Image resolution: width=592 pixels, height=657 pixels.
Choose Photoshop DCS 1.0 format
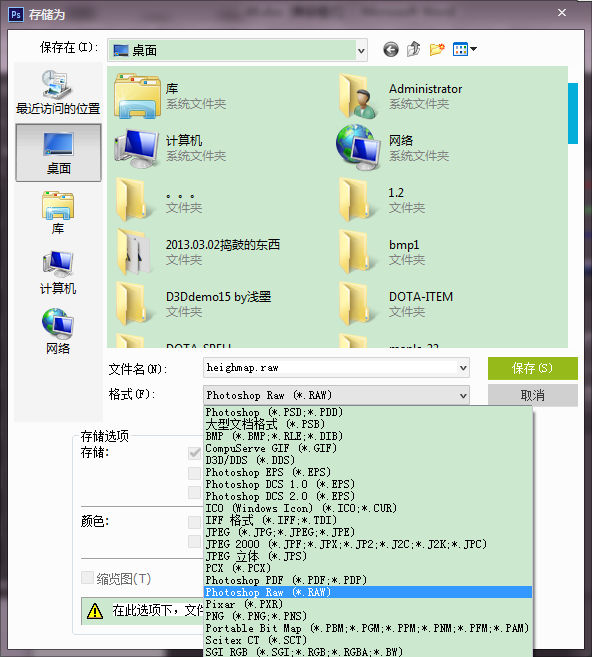click(368, 484)
